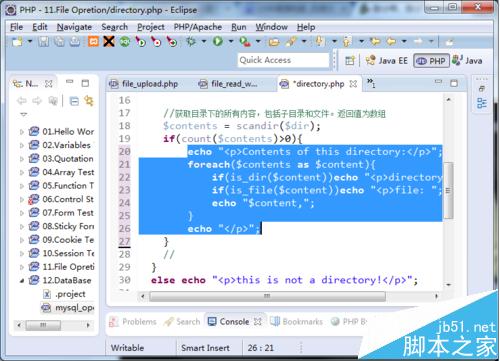
Task: Select the mysql_op file
Action: (x=68, y=308)
